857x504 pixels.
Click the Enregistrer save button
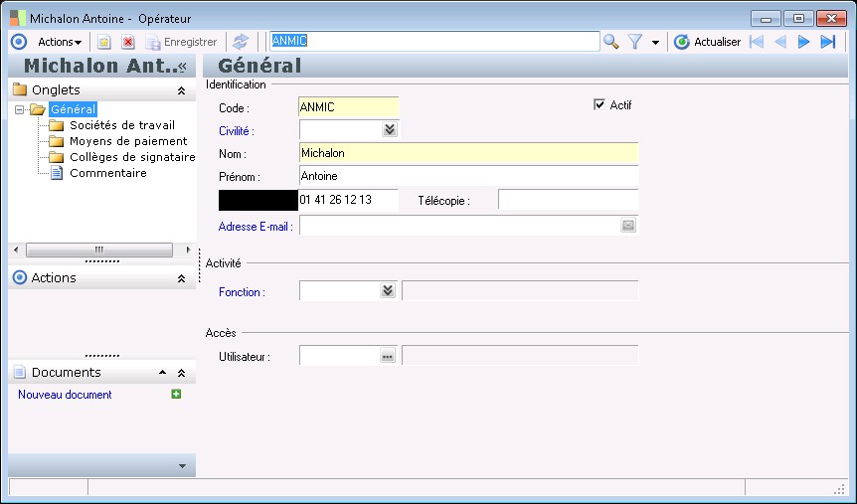pos(182,42)
